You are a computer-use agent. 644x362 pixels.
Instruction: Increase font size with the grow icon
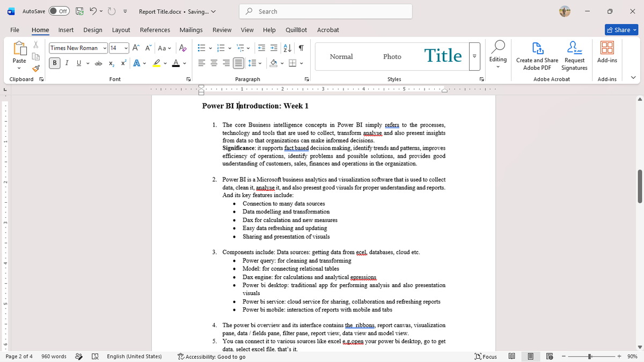[x=135, y=48]
